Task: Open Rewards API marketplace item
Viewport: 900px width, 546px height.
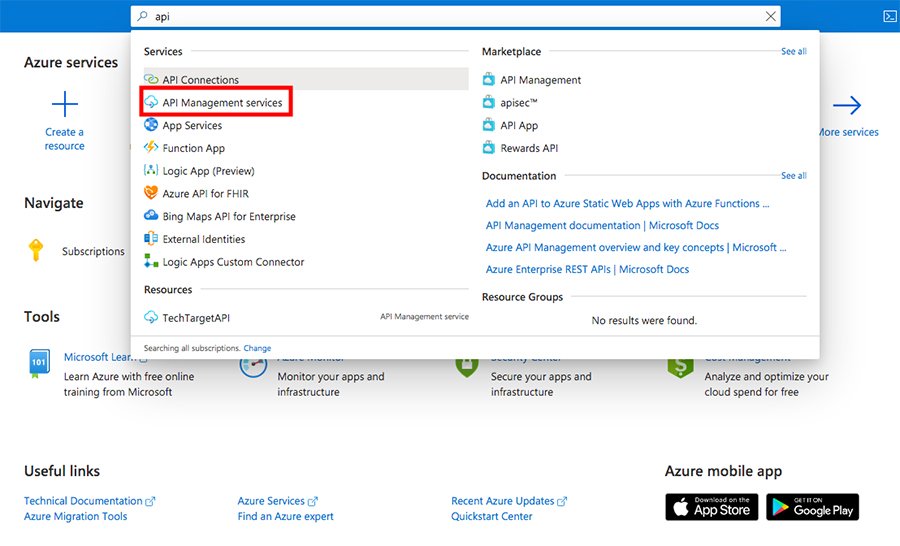Action: (528, 148)
